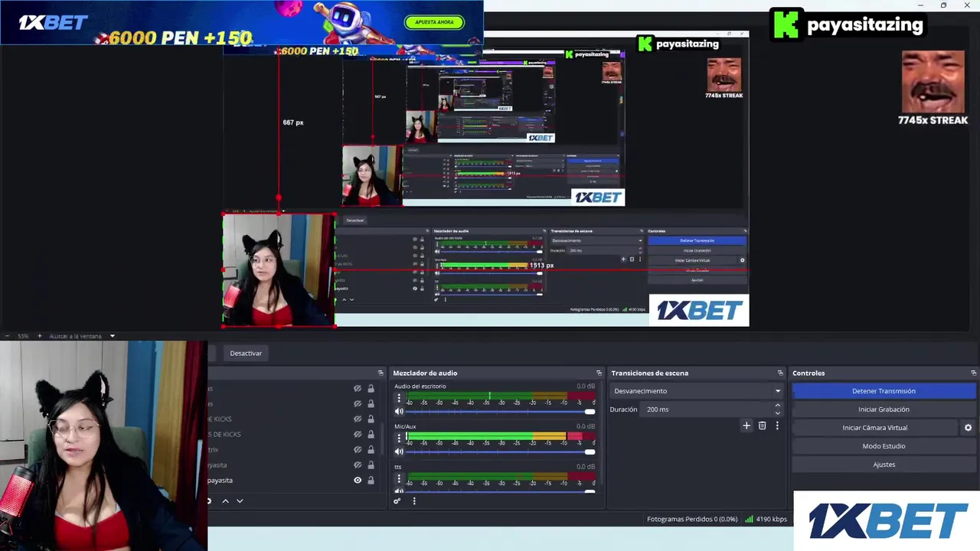Click Fotogramas Perdidos 0 (0.0%) status
980x551 pixels.
click(692, 519)
